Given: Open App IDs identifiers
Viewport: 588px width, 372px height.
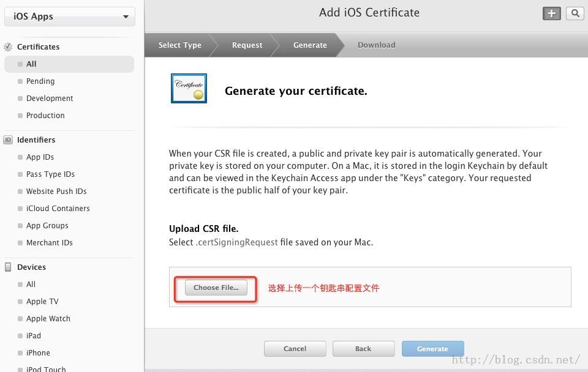Looking at the screenshot, I should pyautogui.click(x=40, y=157).
